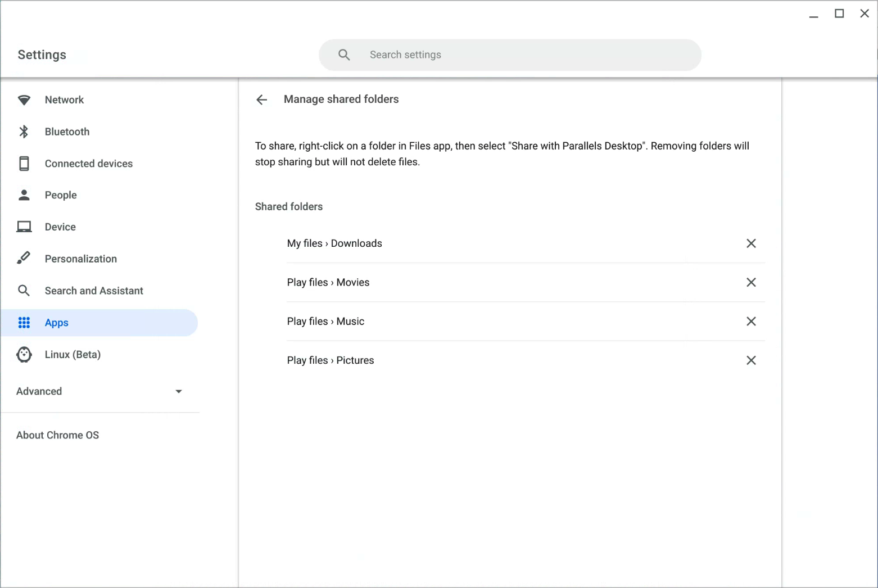Click the back arrow from Manage shared folders
Viewport: 878px width, 588px height.
[x=262, y=99]
